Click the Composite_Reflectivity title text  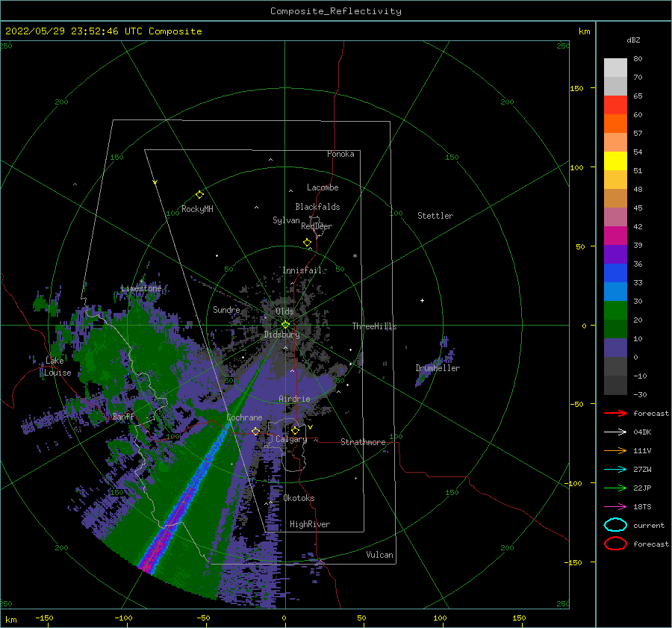coord(335,11)
